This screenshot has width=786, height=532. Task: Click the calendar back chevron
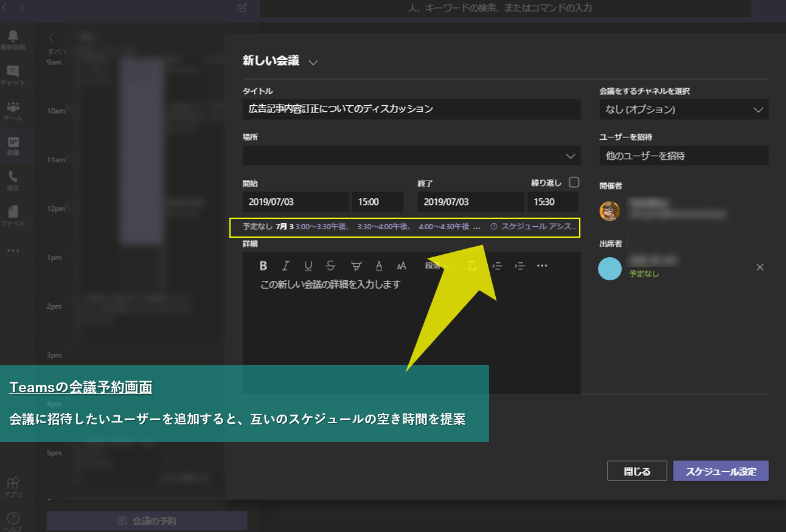pyautogui.click(x=51, y=38)
